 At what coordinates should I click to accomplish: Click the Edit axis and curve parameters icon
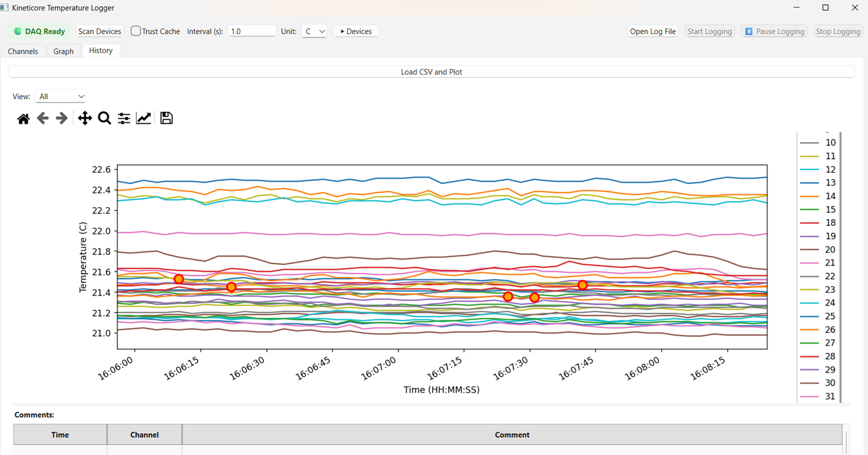click(x=143, y=118)
